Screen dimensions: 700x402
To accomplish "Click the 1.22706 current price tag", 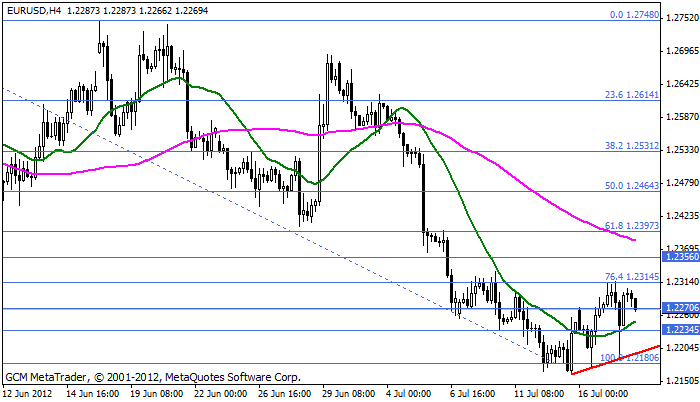I will [x=681, y=308].
